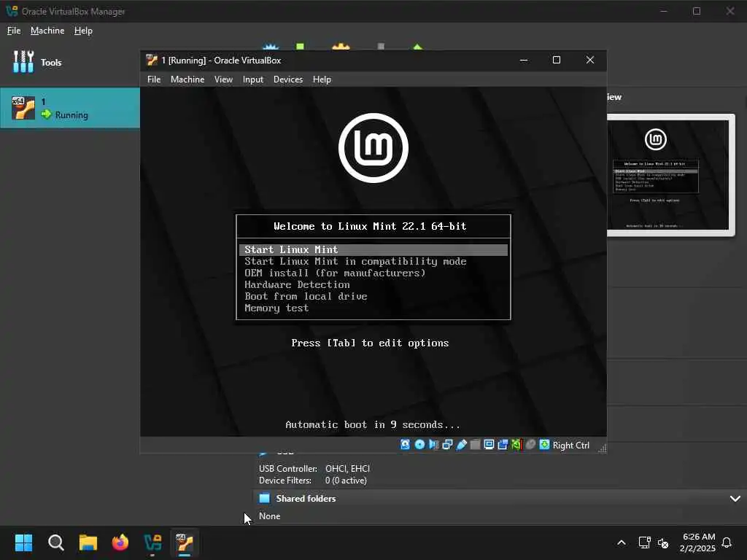
Task: Open File menu in the VM window
Action: [x=154, y=79]
